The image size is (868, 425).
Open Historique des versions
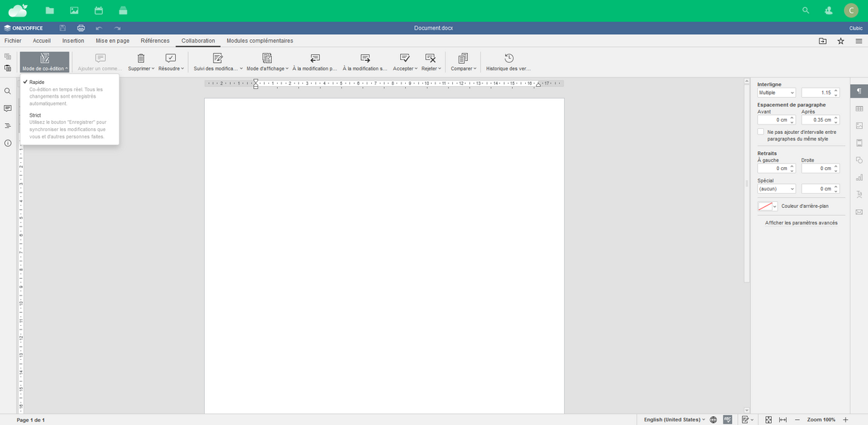(509, 62)
